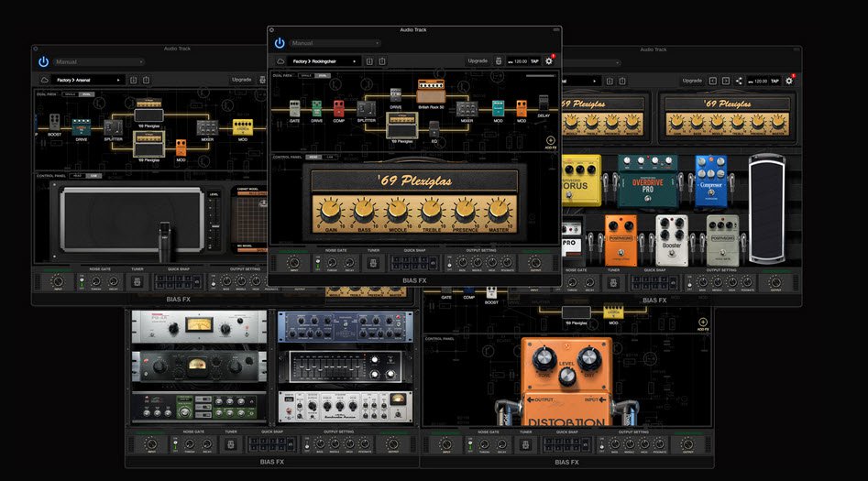Toggle the noise gate switch in front window
This screenshot has height=481, width=868.
(x=317, y=264)
